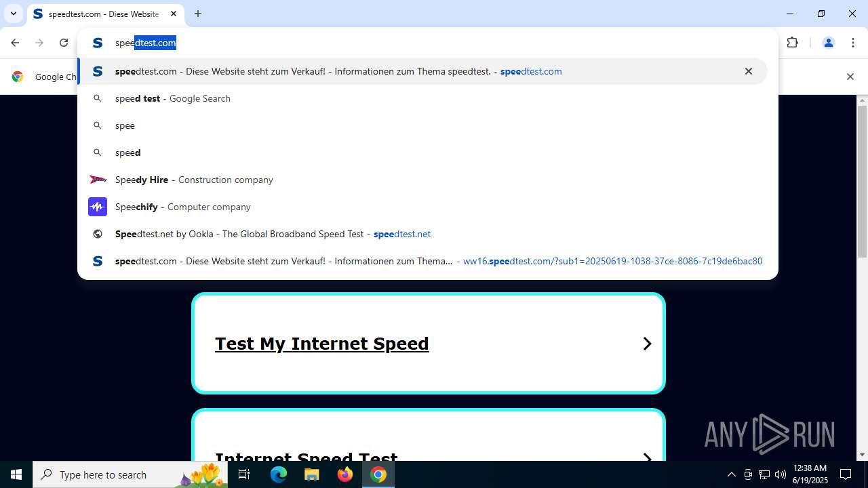Viewport: 868px width, 488px height.
Task: Open the volume tray icon
Action: point(781,474)
